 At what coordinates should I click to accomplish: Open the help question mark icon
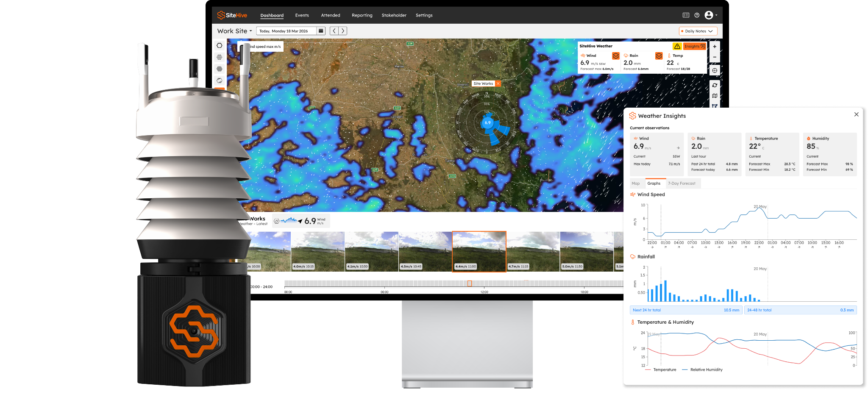tap(697, 15)
